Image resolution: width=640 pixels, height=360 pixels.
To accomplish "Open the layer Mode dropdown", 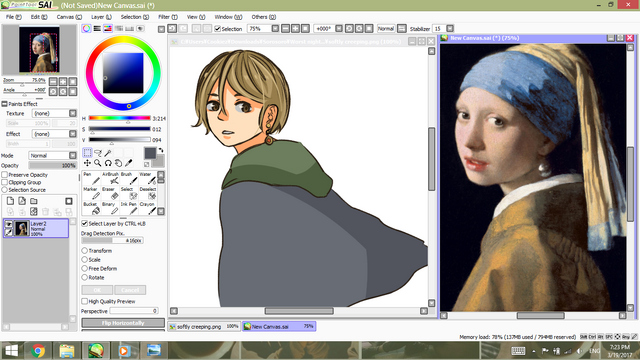I will 73,156.
